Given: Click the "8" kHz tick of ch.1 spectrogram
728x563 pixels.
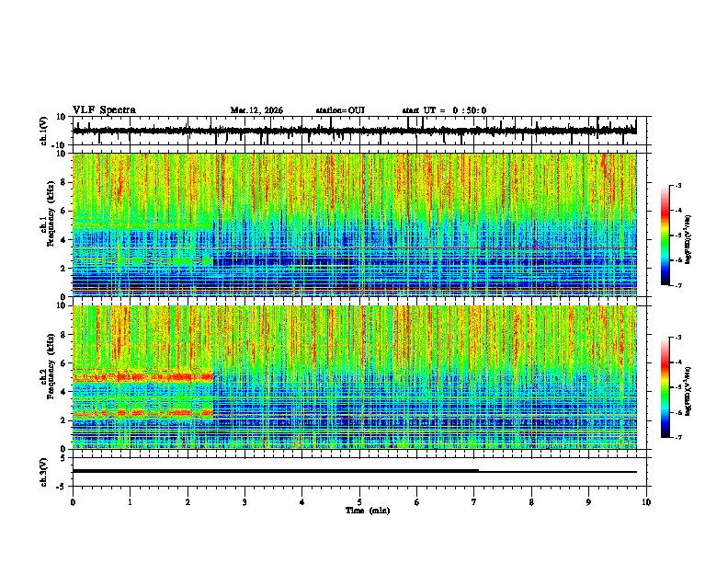Looking at the screenshot, I should pyautogui.click(x=63, y=182).
